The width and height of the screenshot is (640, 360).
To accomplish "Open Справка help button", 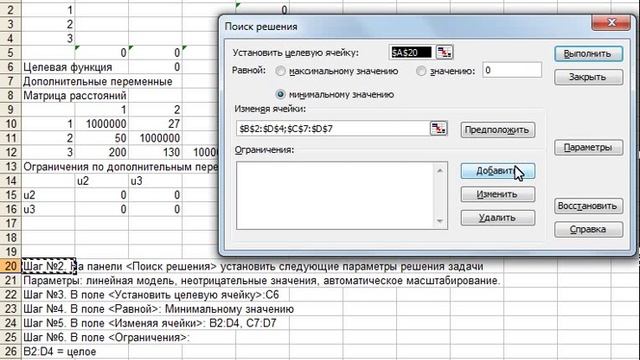I will point(588,229).
